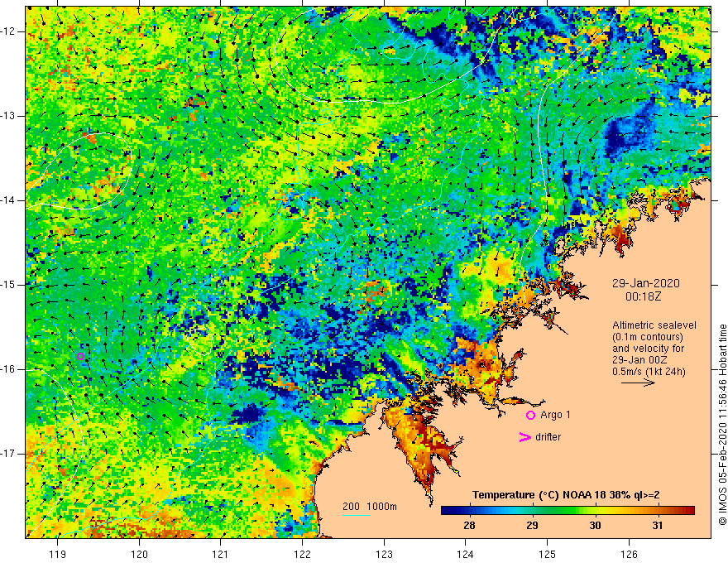
Task: Click the latitude axis label -12
Action: pos(8,31)
